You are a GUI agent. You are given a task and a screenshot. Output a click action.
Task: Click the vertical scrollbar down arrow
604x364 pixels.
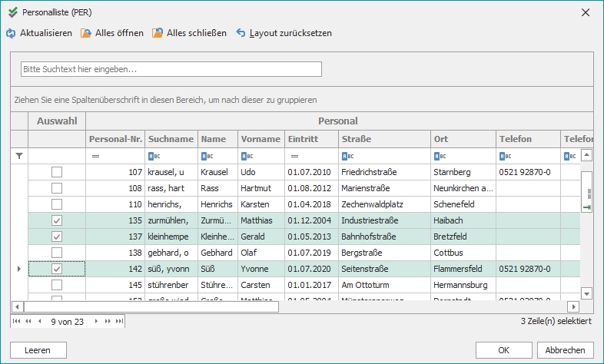586,293
